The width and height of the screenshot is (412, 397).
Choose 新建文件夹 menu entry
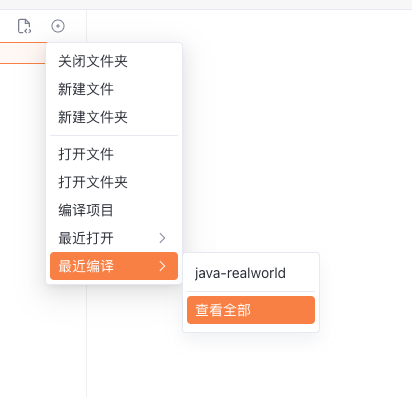coord(114,117)
